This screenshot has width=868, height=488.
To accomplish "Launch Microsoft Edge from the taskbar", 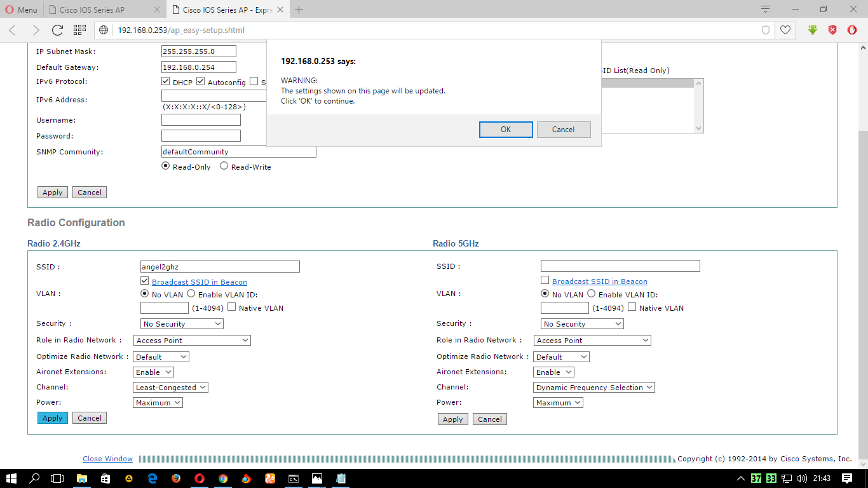I will pos(153,478).
